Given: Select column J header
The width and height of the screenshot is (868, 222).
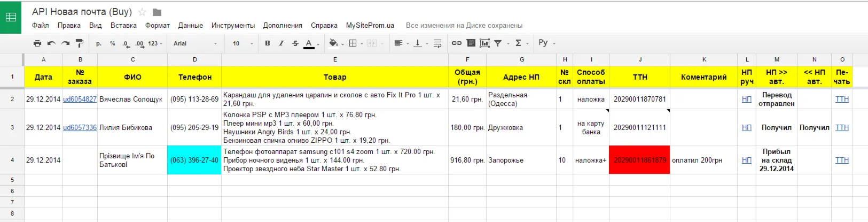Looking at the screenshot, I should click(x=639, y=59).
